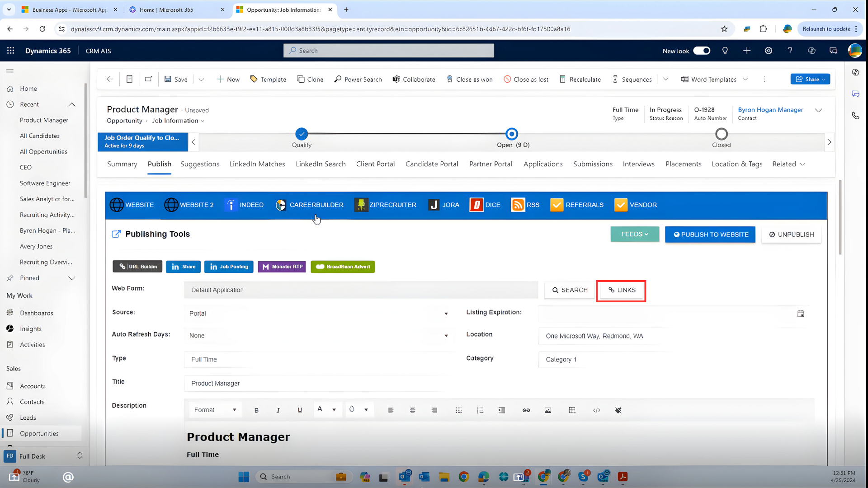Select the Dice publishing channel
Screen dimensions: 868x488
pyautogui.click(x=485, y=205)
